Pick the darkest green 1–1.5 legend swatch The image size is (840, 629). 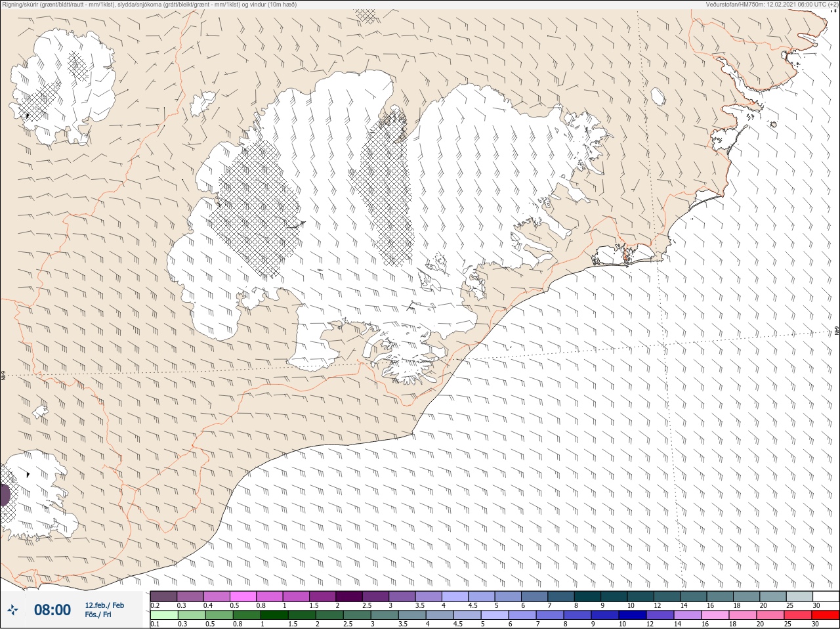coord(274,615)
